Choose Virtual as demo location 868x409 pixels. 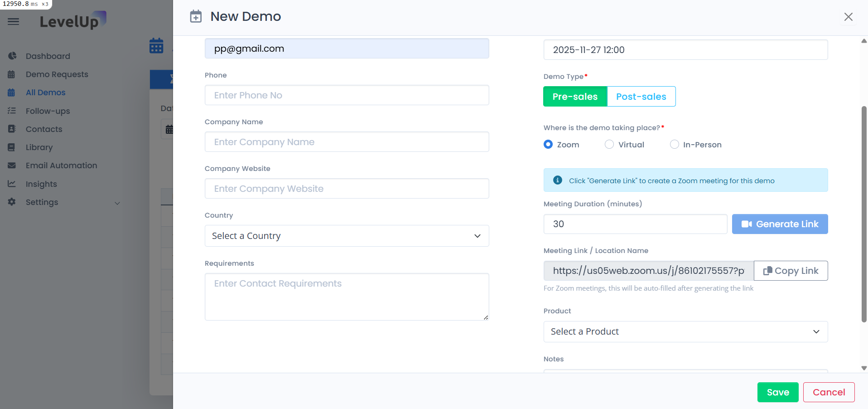609,144
